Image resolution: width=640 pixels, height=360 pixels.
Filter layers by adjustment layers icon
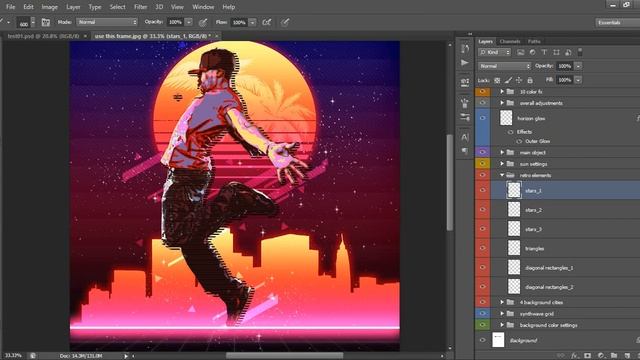coord(532,52)
